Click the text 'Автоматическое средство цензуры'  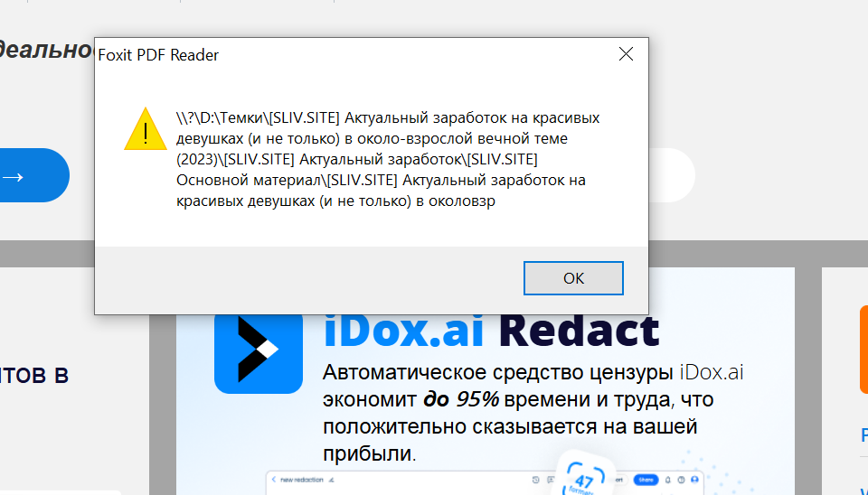tap(497, 372)
